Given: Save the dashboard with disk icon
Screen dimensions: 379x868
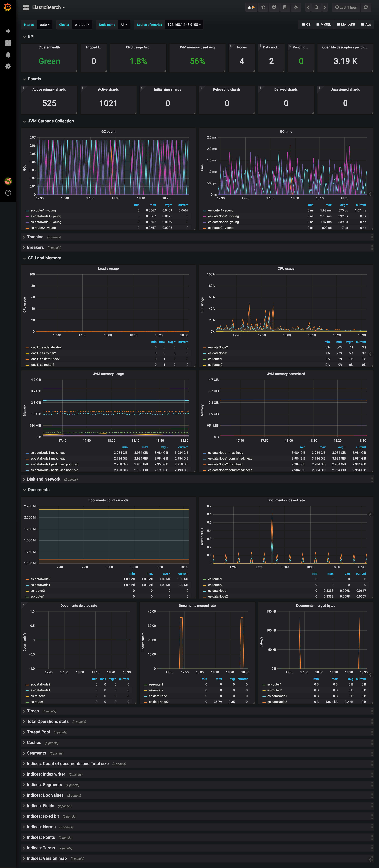Looking at the screenshot, I should tap(285, 7).
